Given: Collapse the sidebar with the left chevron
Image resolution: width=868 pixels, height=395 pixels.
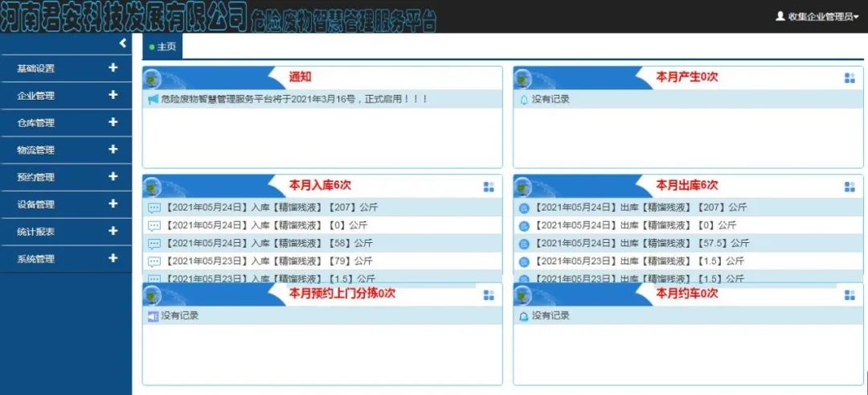Looking at the screenshot, I should pos(123,43).
